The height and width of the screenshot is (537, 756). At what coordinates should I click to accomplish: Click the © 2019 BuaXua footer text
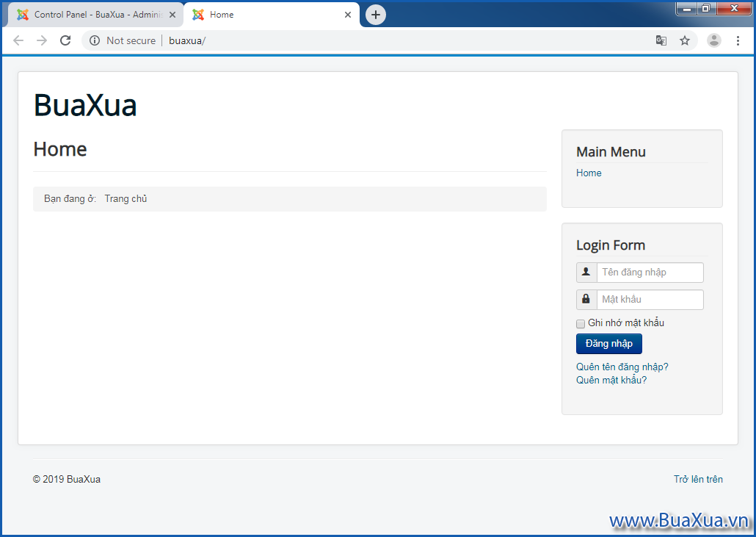coord(67,479)
